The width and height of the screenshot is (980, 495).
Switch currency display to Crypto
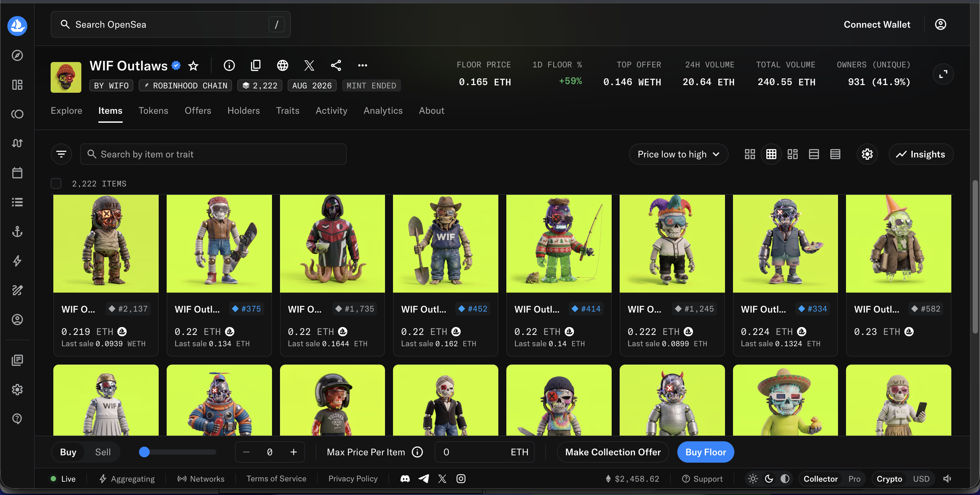(x=889, y=479)
